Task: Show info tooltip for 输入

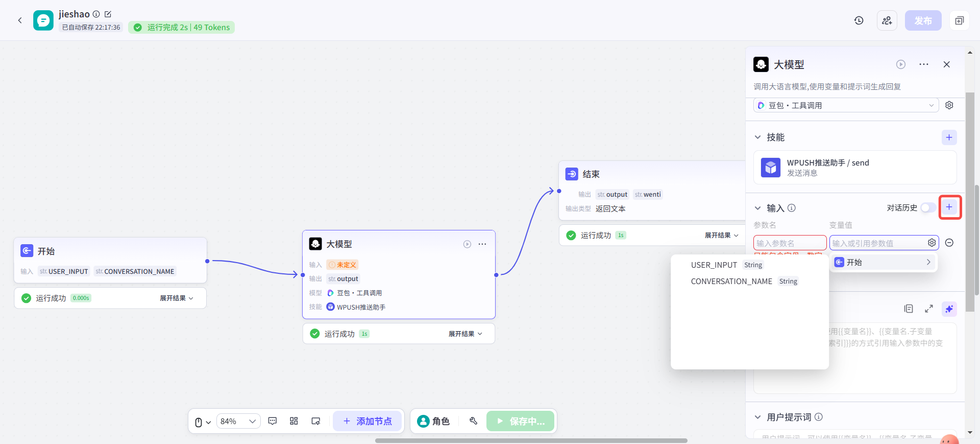Action: point(792,208)
